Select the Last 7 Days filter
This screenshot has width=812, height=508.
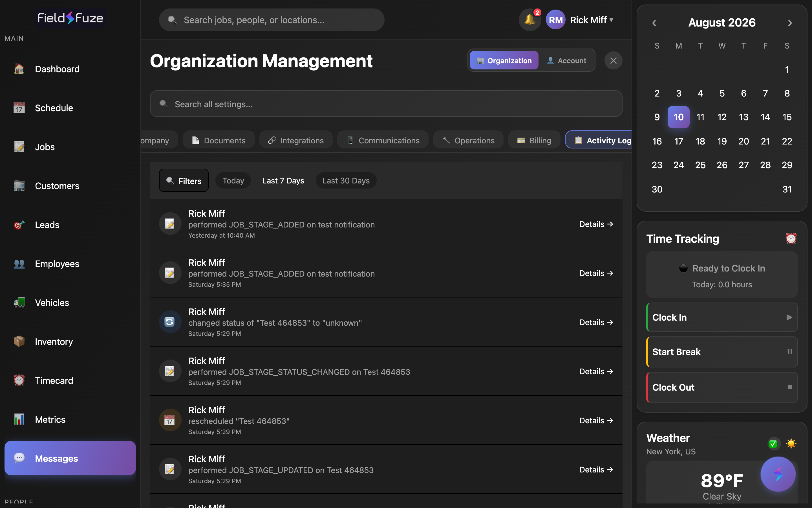click(x=283, y=181)
